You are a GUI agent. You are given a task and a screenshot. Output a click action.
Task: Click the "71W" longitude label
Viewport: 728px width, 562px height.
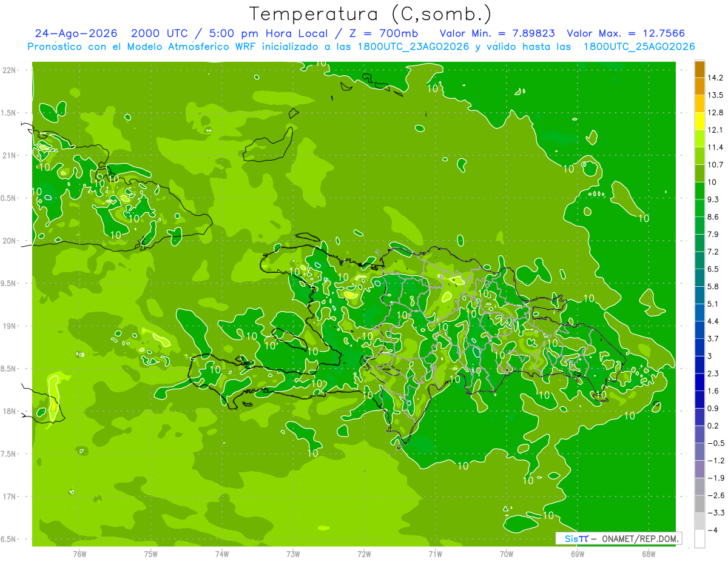coord(435,554)
